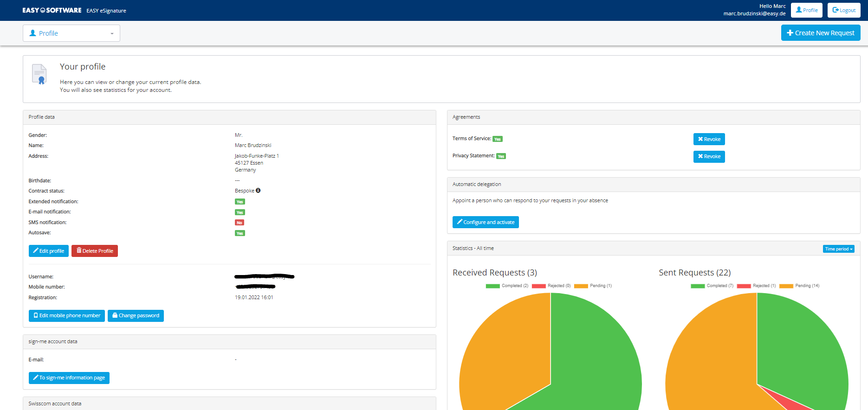The image size is (868, 410).
Task: Click the Sent Requests (22) heading
Action: 695,273
